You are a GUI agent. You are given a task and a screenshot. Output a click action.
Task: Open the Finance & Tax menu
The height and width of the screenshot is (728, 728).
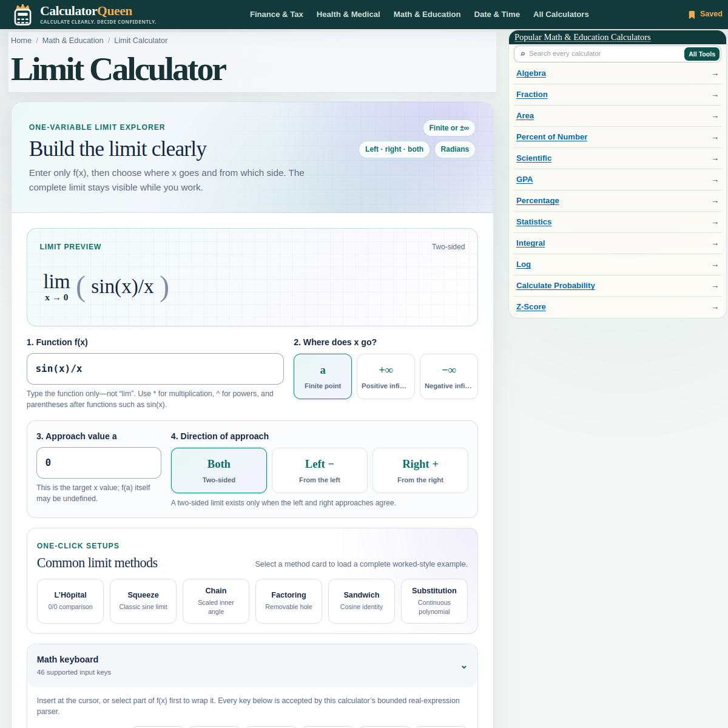pyautogui.click(x=277, y=15)
